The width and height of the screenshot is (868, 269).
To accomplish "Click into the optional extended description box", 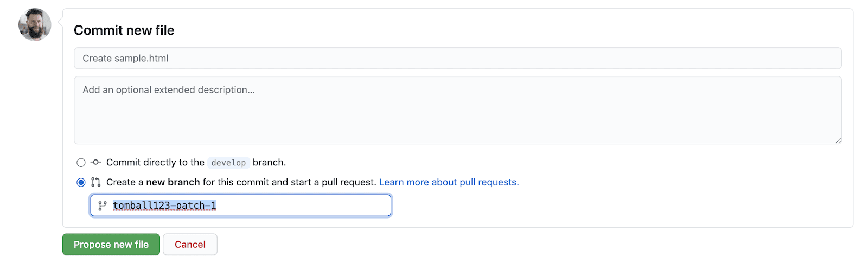I will 457,110.
